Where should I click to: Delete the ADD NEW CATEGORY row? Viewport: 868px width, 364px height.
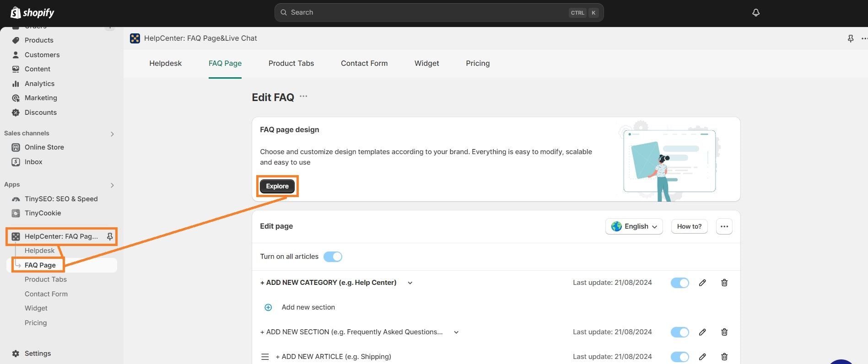[x=724, y=283]
